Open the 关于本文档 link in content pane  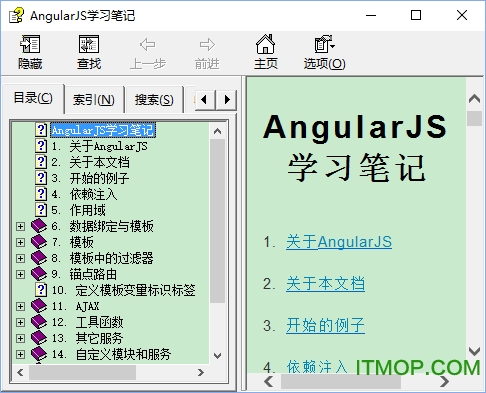pos(325,284)
